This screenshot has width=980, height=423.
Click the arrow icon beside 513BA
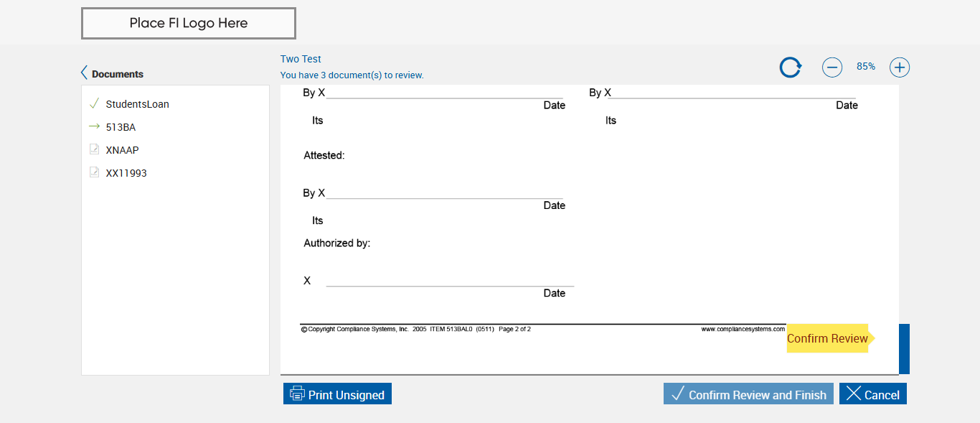pos(94,126)
